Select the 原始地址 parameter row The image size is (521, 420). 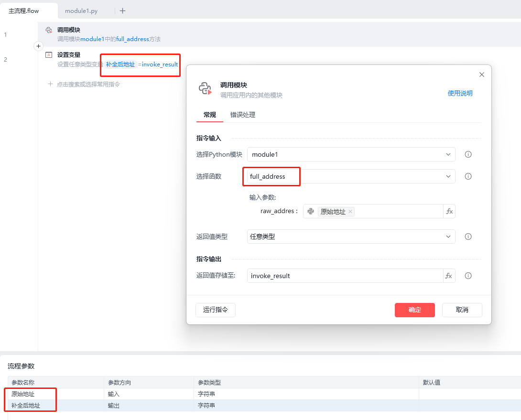pos(264,394)
